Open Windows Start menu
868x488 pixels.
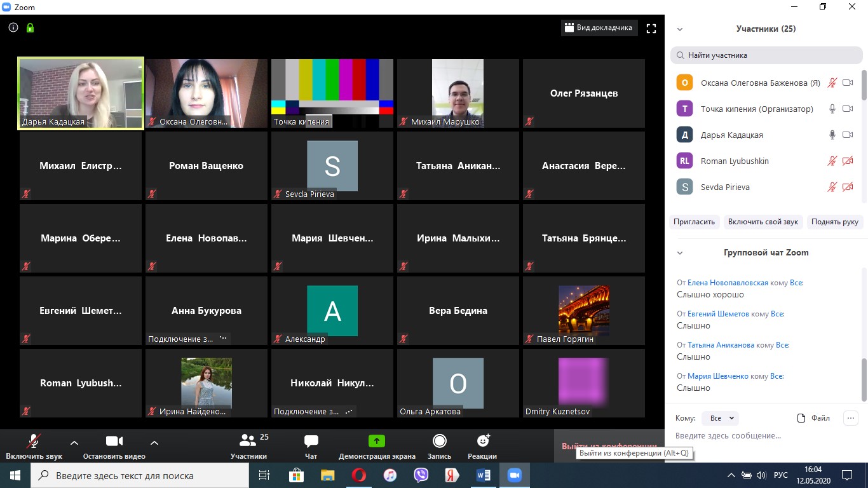15,475
